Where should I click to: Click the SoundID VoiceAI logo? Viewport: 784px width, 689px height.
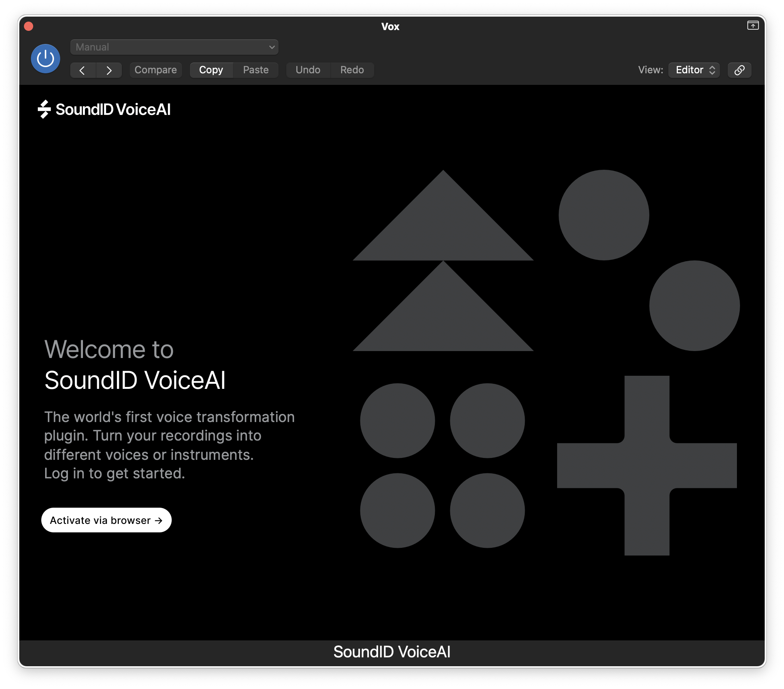click(104, 110)
